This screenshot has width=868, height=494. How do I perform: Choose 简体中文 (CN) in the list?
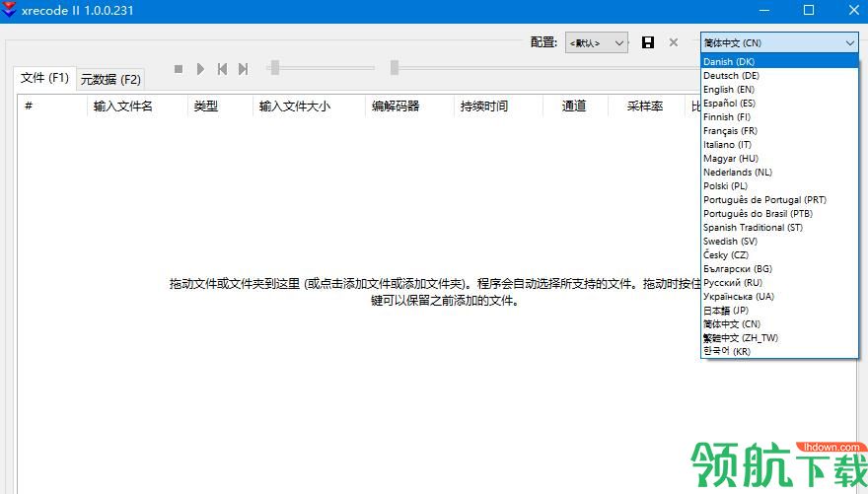pos(779,324)
